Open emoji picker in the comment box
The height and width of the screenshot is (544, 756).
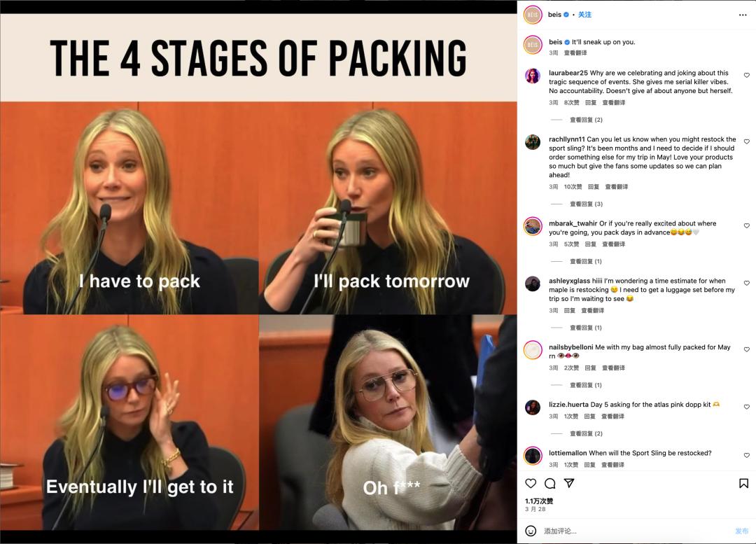(x=531, y=531)
